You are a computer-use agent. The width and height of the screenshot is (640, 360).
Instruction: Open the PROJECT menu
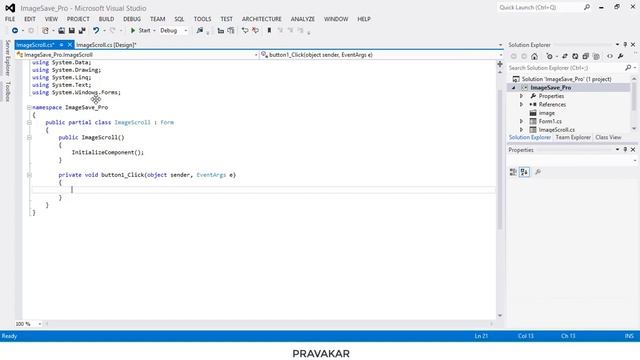[78, 19]
